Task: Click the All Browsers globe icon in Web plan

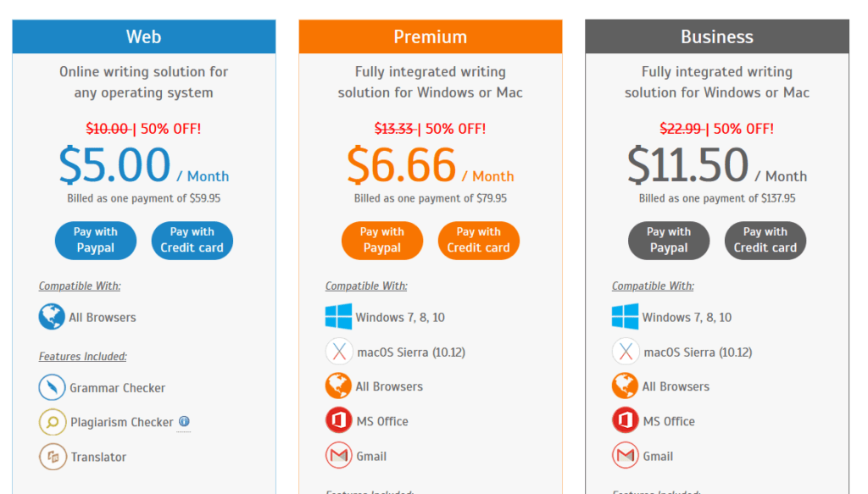Action: point(52,317)
